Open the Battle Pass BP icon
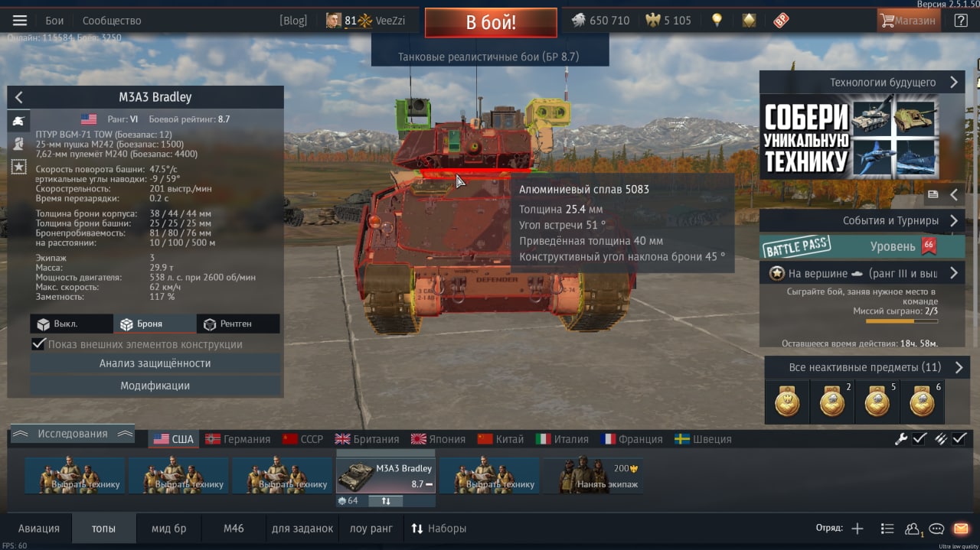 click(x=781, y=21)
